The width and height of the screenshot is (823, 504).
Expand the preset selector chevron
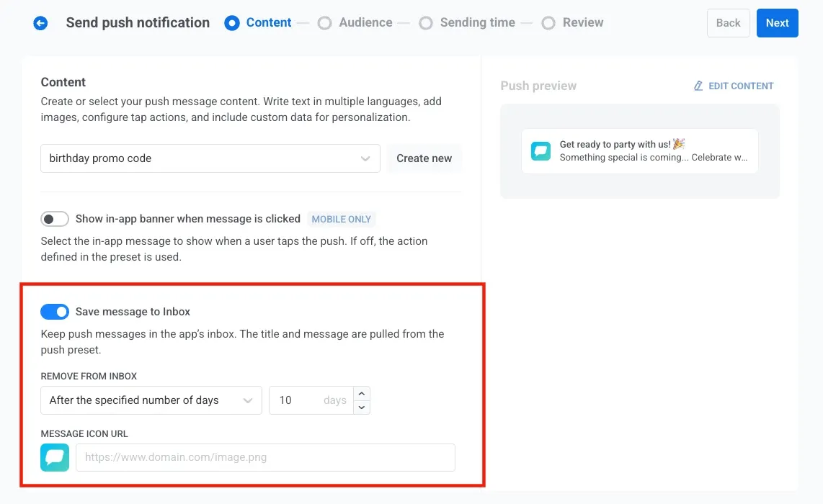click(366, 158)
